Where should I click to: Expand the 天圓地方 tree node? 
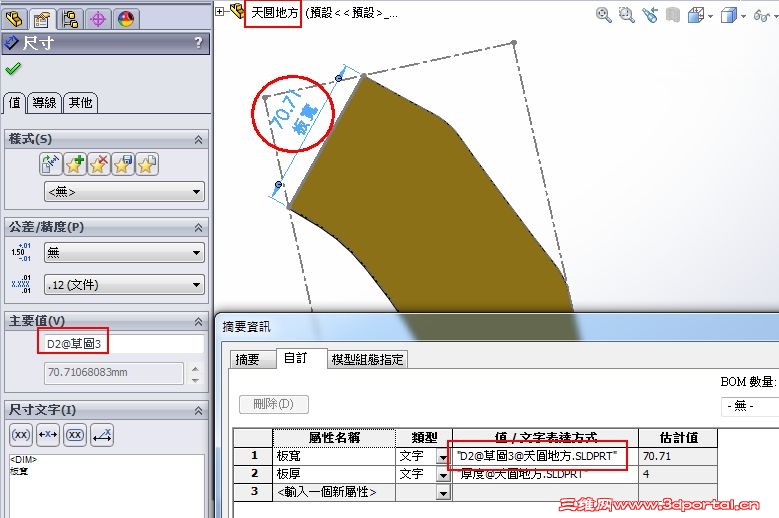220,12
